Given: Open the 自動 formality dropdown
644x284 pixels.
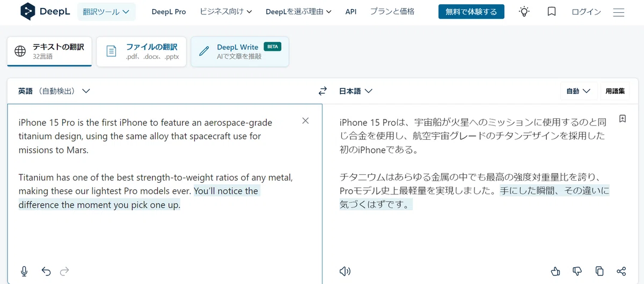Looking at the screenshot, I should click(x=579, y=91).
